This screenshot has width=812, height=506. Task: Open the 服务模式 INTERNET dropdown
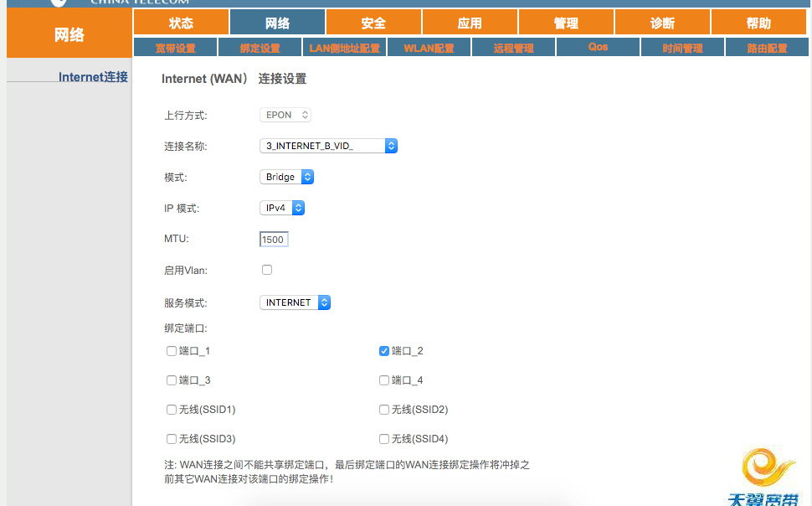295,302
